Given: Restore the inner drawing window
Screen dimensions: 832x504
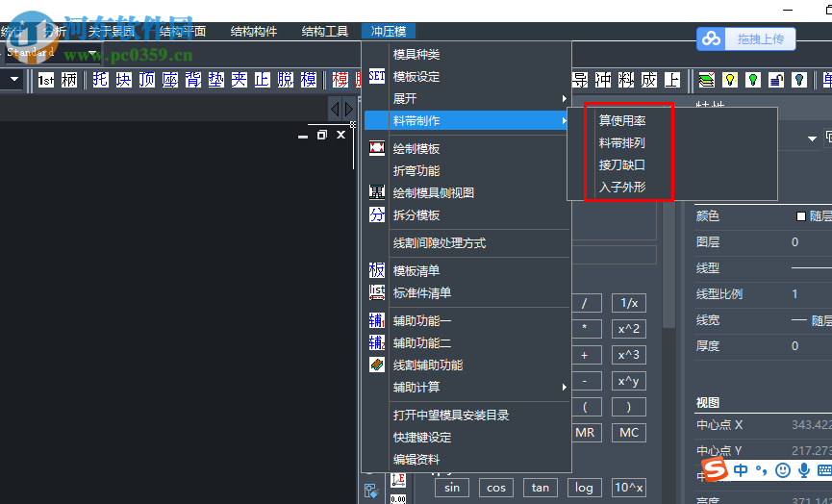Looking at the screenshot, I should tap(321, 135).
